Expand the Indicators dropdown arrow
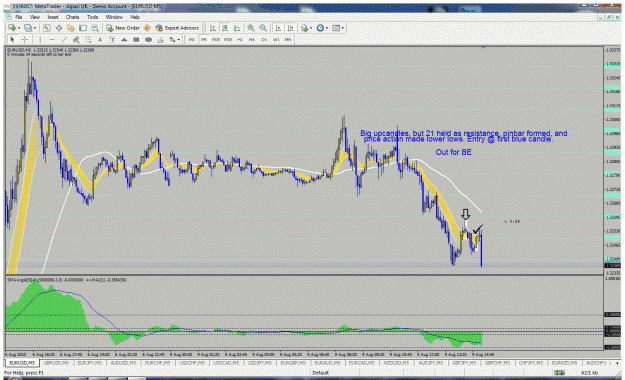Screen dimensions: 625x380 tap(311, 28)
